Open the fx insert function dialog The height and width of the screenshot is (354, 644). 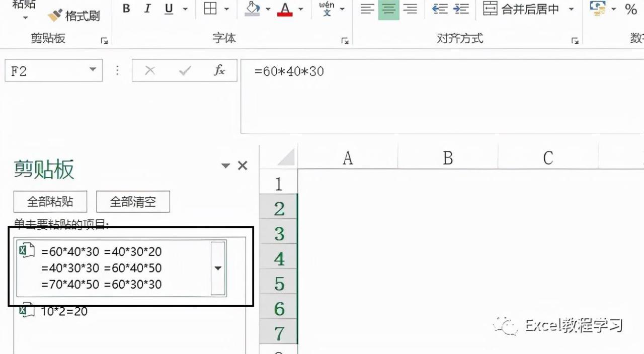tap(219, 71)
